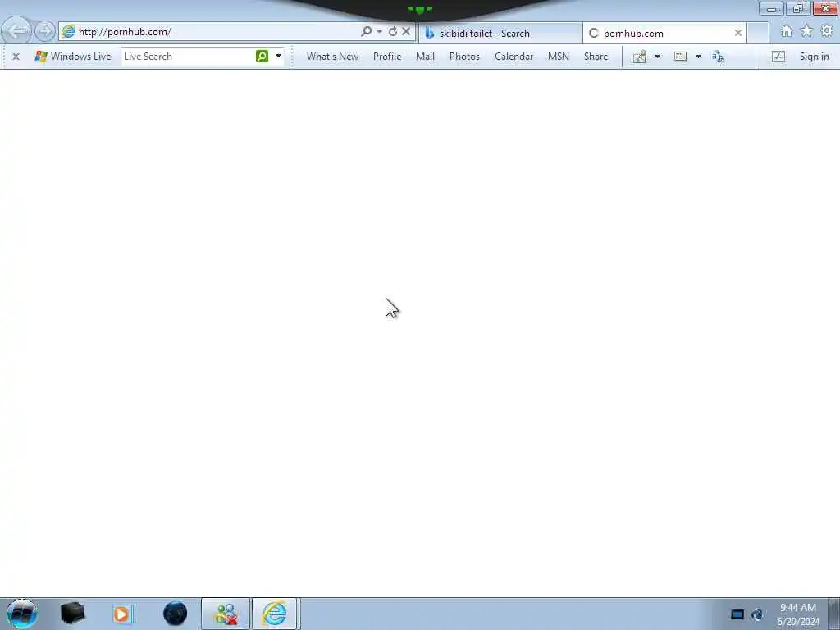Open What's New in Windows Live toolbar

click(x=332, y=57)
